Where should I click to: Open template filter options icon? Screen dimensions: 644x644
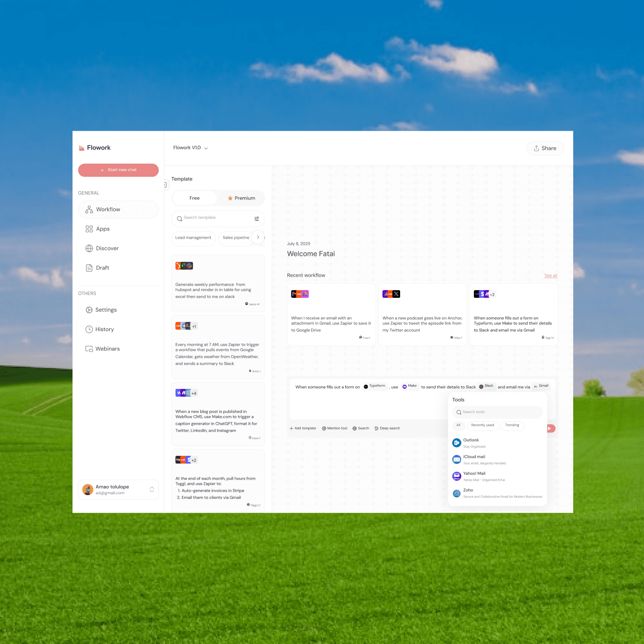click(x=257, y=219)
